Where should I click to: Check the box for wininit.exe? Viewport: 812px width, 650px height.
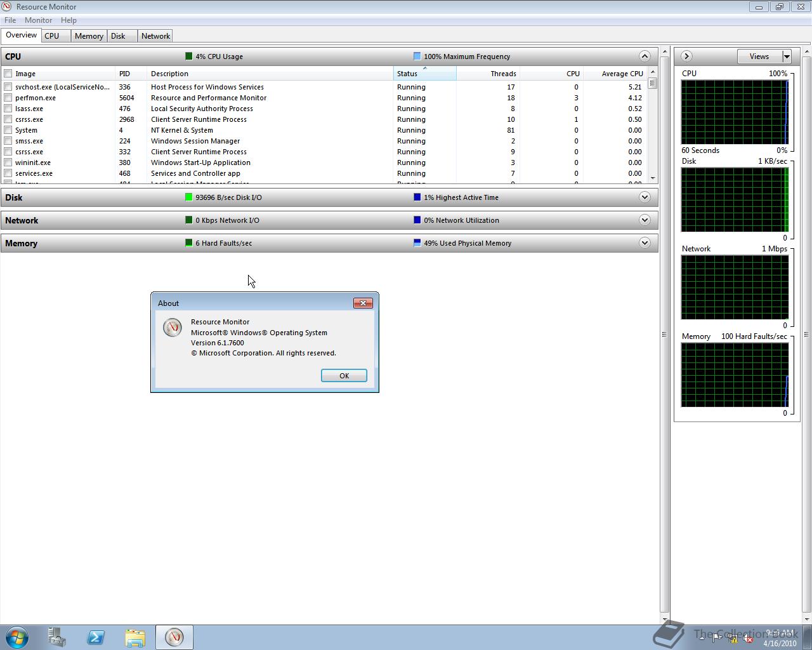(8, 162)
